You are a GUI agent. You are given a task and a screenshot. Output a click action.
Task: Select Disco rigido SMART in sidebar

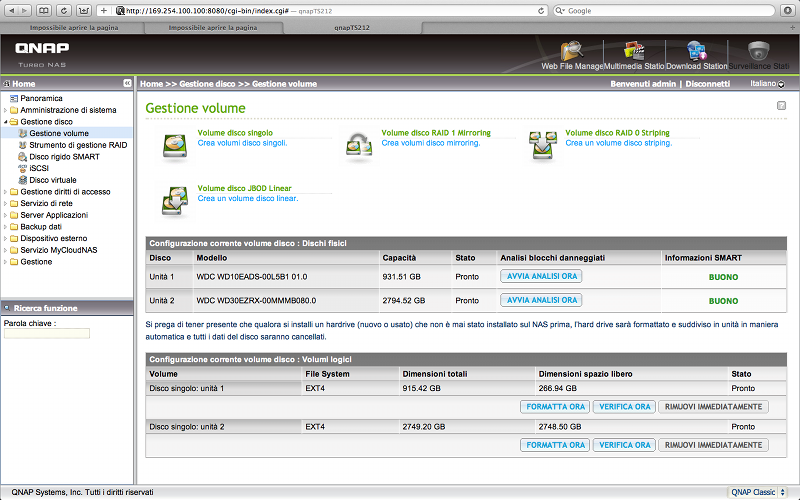coord(64,156)
